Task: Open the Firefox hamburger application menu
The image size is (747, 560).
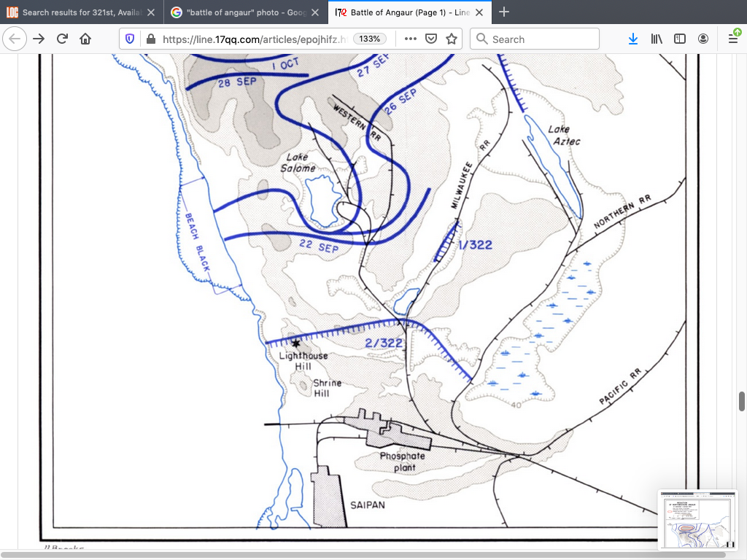Action: click(733, 39)
